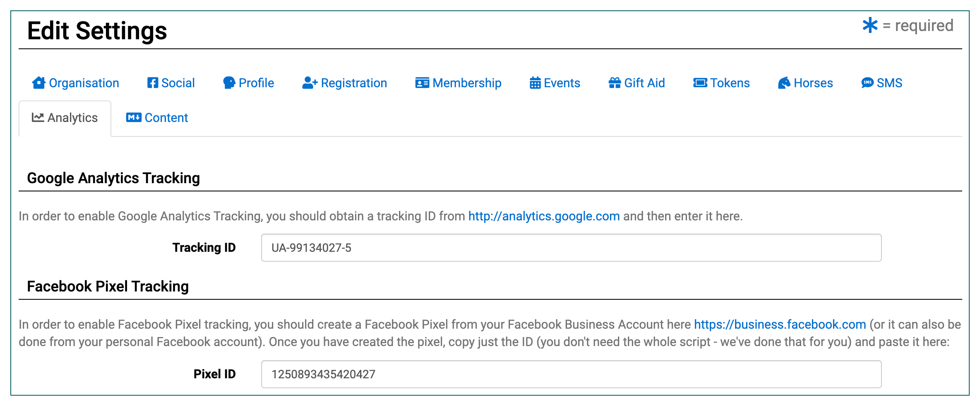Select the active Analytics tab
This screenshot has width=980, height=406.
65,118
